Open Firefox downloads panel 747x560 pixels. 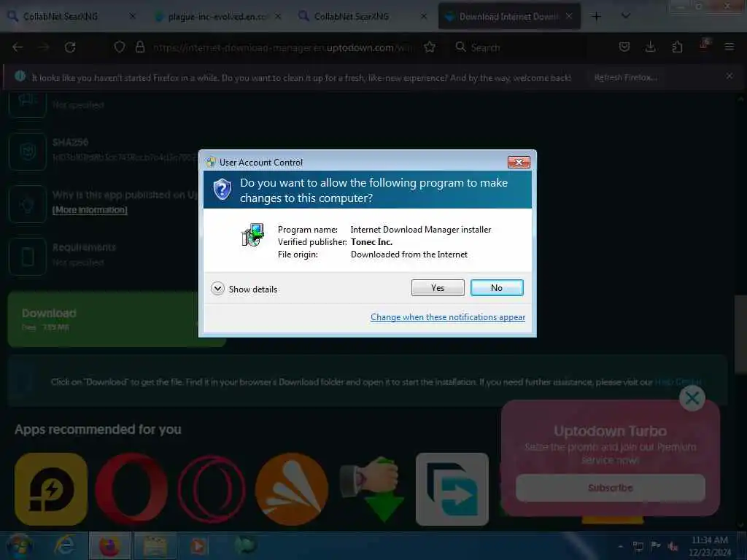[650, 47]
